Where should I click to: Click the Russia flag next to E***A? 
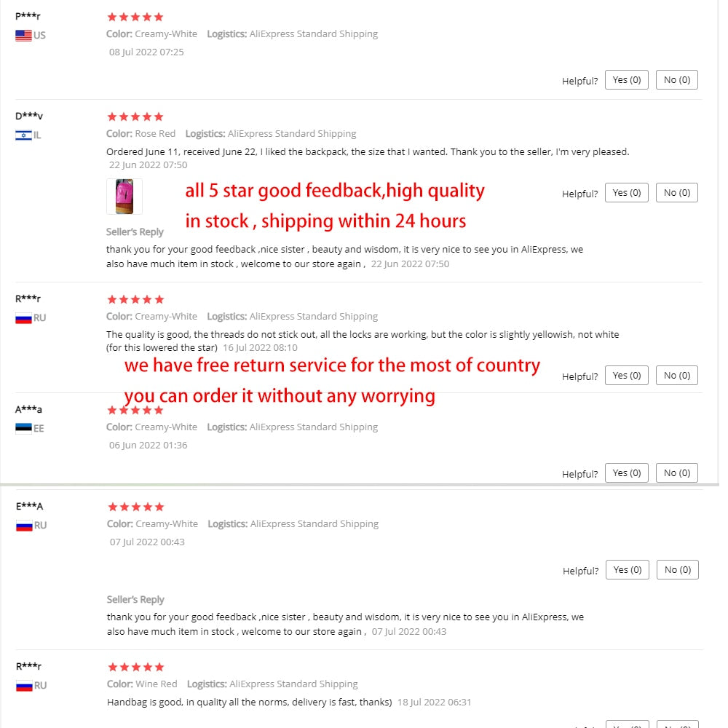coord(24,525)
